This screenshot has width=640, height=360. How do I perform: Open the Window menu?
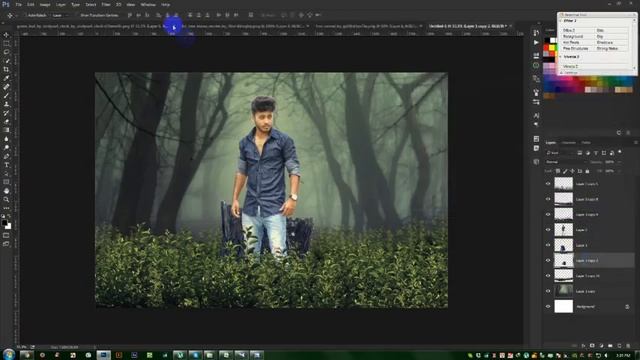coord(148,4)
